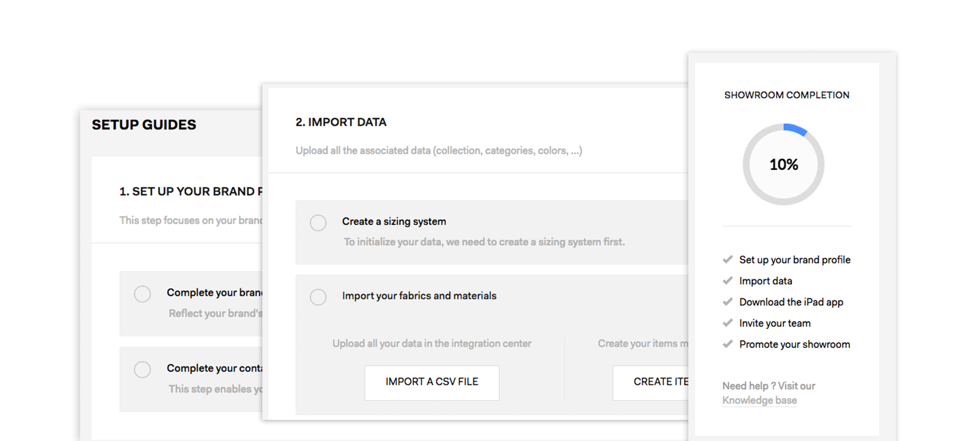Click the 2. IMPORT DATA heading
Viewport: 980px width, 441px height.
point(341,122)
